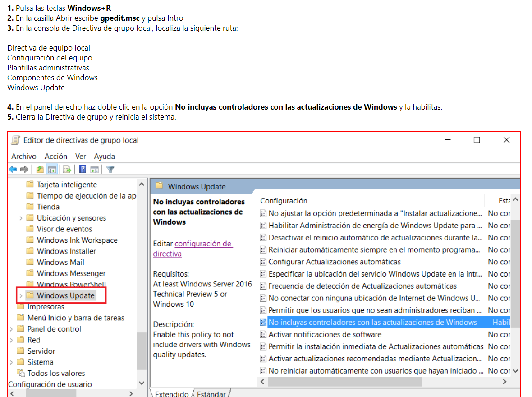Click tree pane horizontal scroll right arrow
The width and height of the screenshot is (532, 397).
click(x=131, y=393)
